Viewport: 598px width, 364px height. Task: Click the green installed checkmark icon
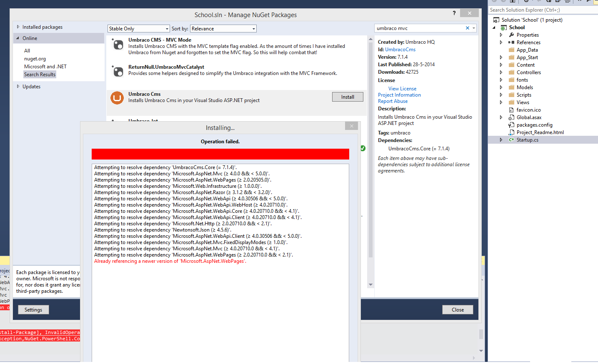click(x=363, y=148)
